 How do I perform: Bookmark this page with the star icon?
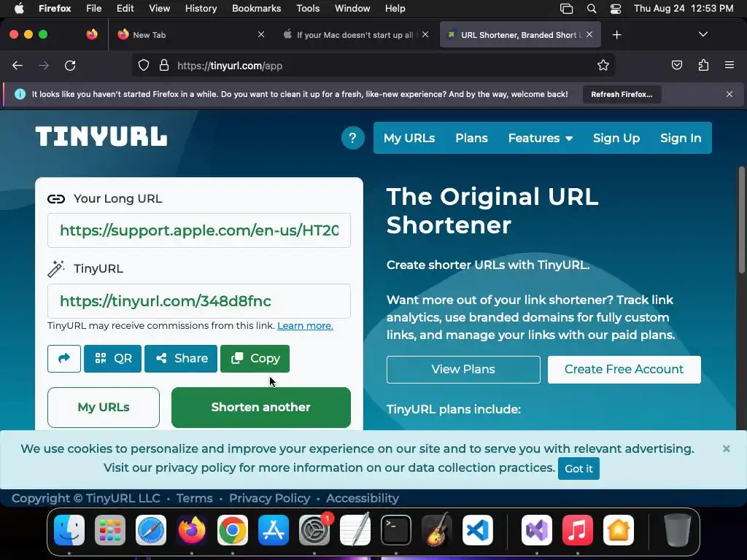(x=603, y=65)
